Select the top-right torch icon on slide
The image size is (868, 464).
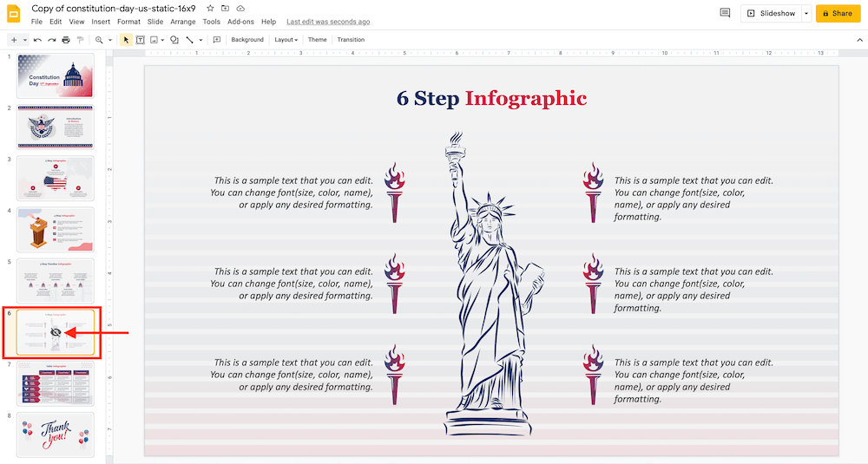point(593,193)
